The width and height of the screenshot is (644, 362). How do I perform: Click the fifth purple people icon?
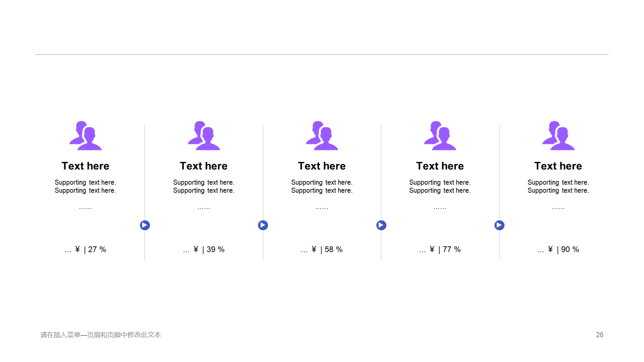(x=558, y=136)
